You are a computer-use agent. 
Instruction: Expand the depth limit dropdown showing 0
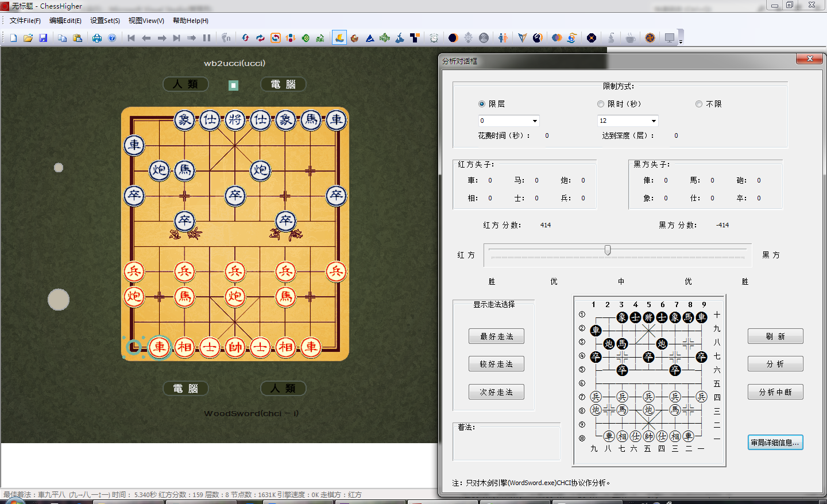pos(535,121)
